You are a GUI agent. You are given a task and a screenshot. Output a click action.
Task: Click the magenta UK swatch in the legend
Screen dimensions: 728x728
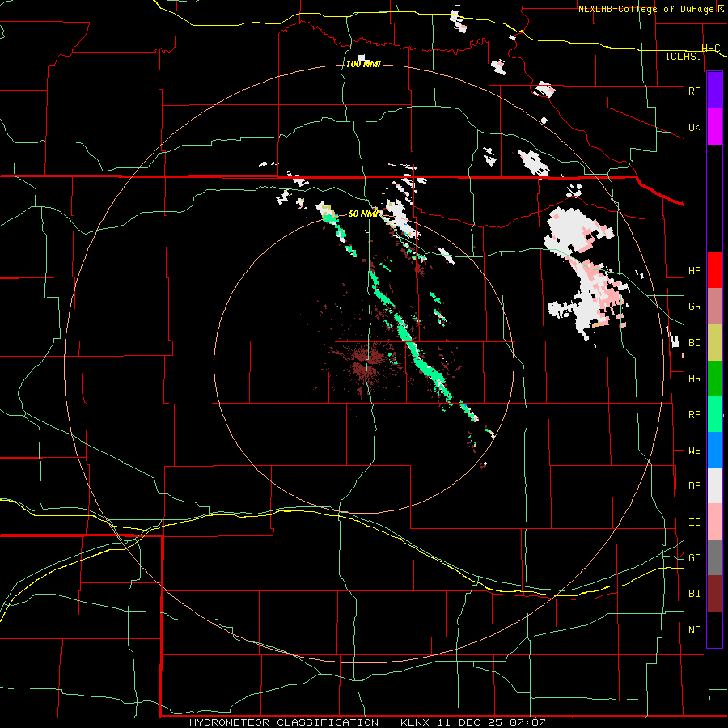(x=714, y=127)
